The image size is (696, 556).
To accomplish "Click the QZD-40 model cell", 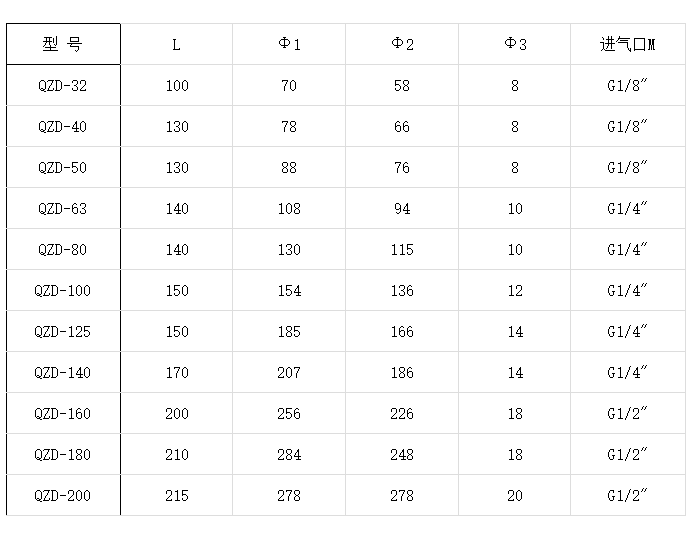I will point(63,126).
